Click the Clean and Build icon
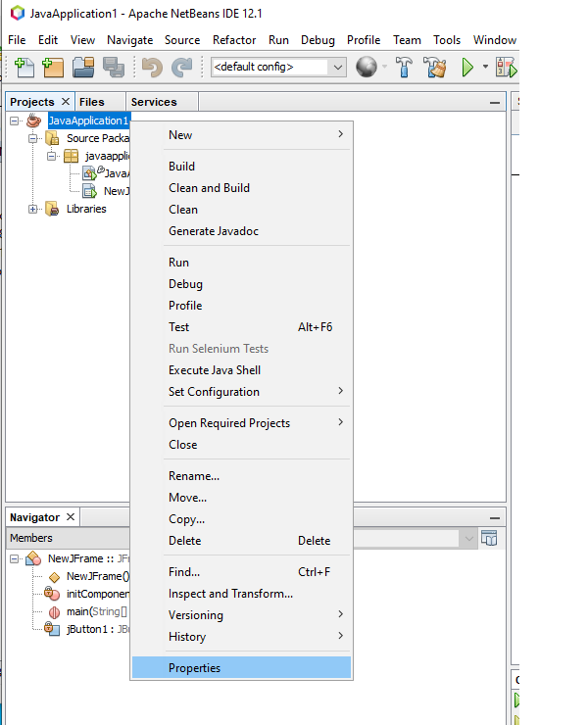 (x=434, y=68)
